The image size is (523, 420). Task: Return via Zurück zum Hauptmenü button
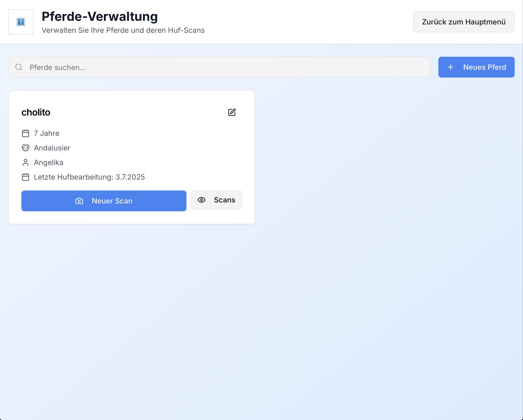[464, 22]
